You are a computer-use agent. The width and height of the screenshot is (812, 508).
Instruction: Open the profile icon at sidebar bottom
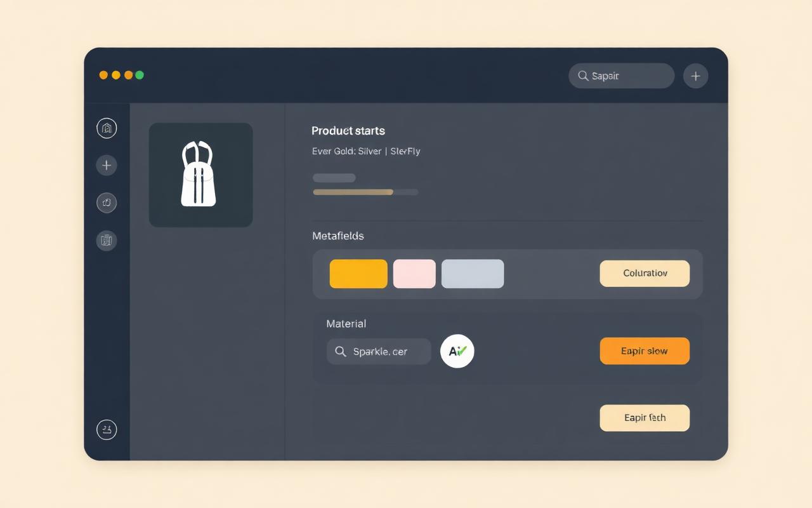point(107,430)
